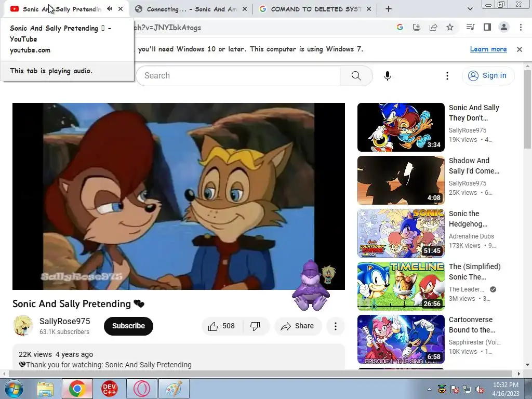532x399 pixels.
Task: Open the tab search dropdown chevron
Action: (470, 9)
